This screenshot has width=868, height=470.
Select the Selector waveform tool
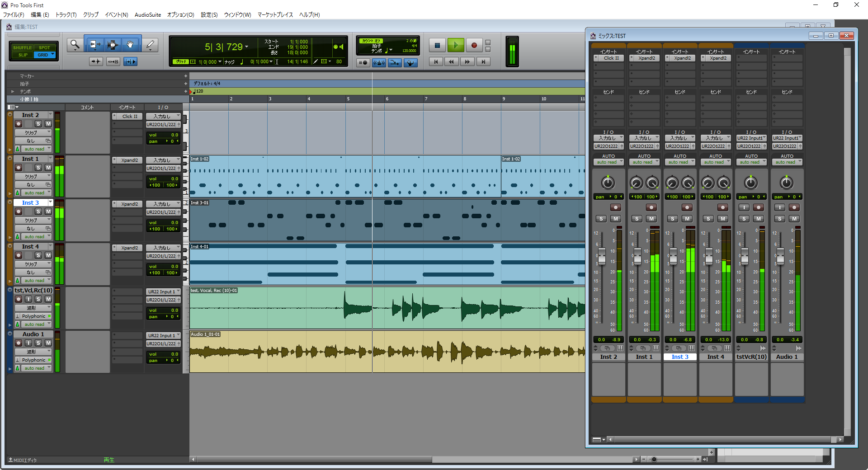click(x=113, y=45)
